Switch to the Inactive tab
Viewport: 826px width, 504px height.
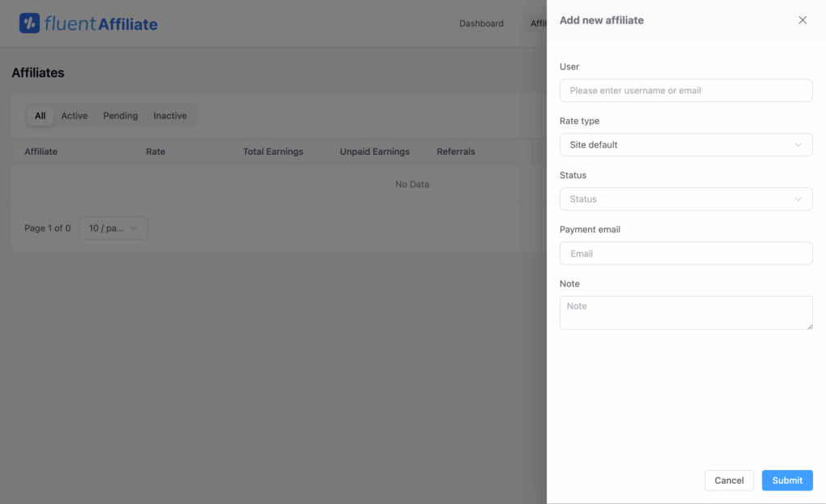point(169,115)
